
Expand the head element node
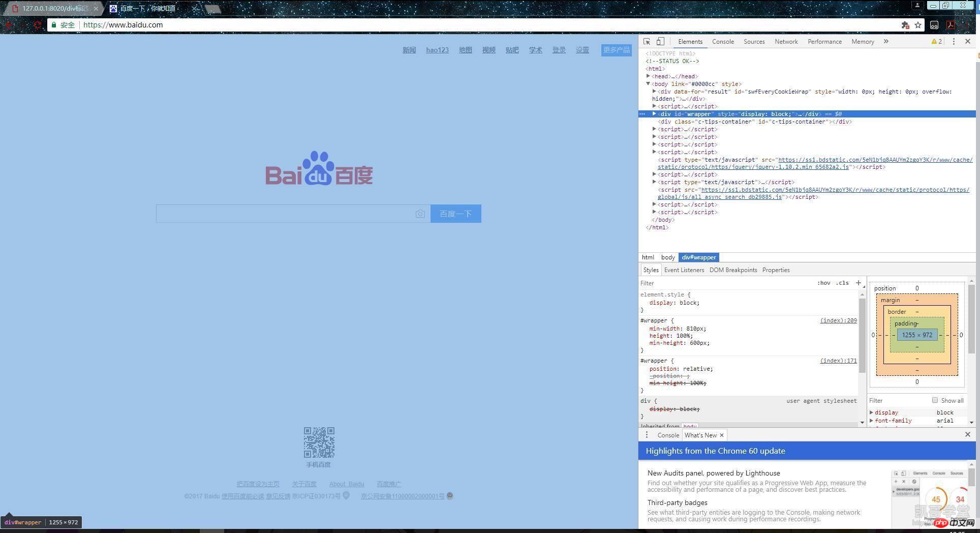click(x=648, y=76)
